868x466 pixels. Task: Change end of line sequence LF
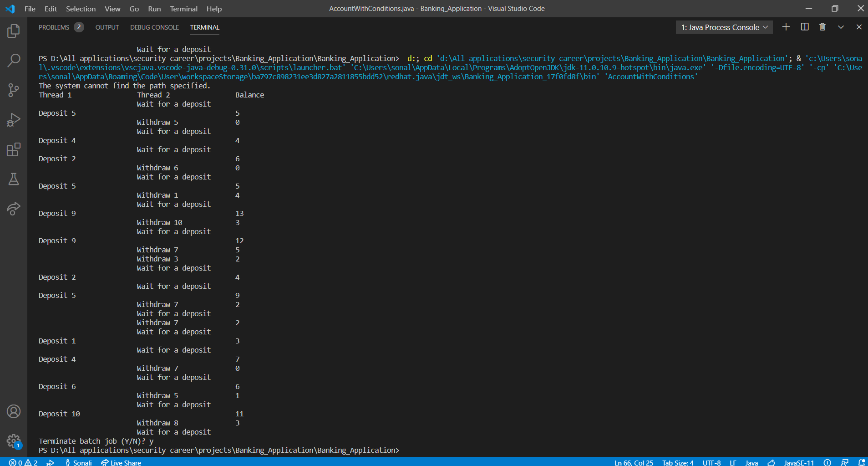(733, 462)
